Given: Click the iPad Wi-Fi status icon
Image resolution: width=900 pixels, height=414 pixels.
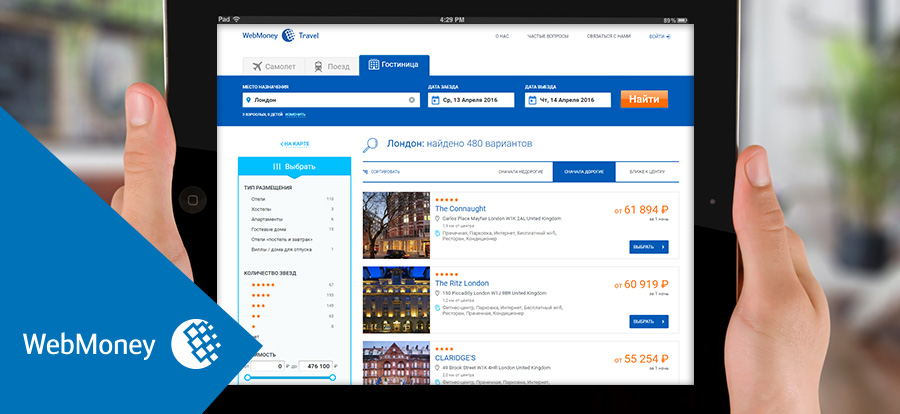Looking at the screenshot, I should [x=236, y=20].
